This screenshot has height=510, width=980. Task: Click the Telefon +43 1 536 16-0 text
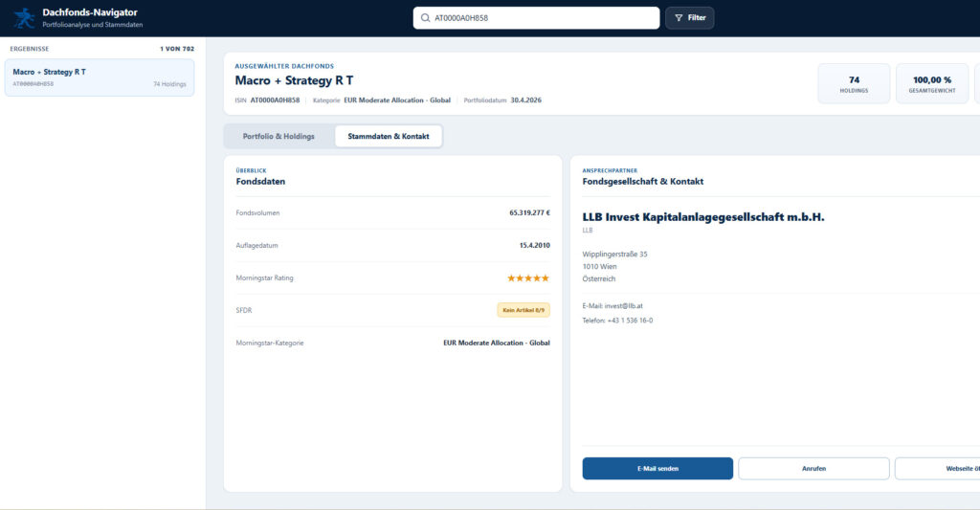(617, 321)
